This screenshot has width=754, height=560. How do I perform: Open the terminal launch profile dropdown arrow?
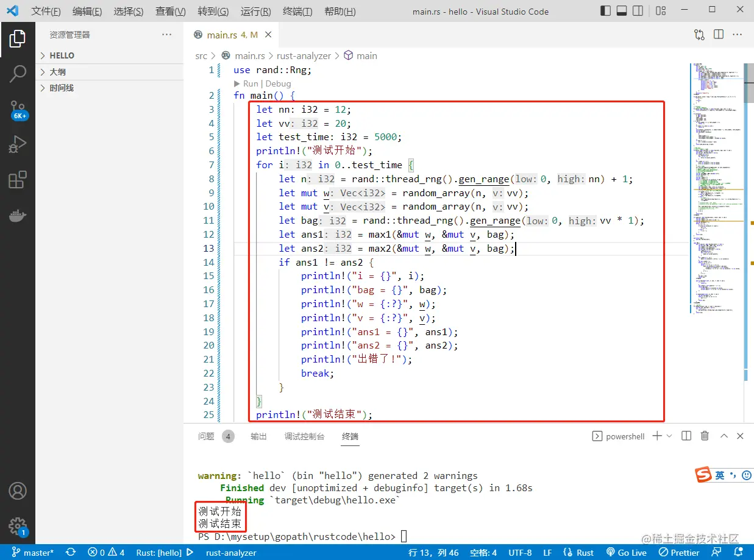coord(669,436)
